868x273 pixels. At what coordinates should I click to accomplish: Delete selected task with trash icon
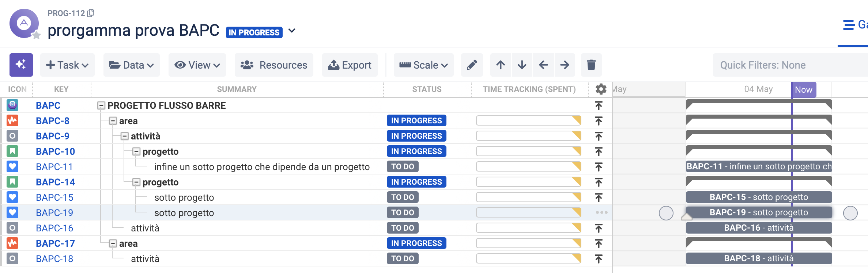(591, 65)
